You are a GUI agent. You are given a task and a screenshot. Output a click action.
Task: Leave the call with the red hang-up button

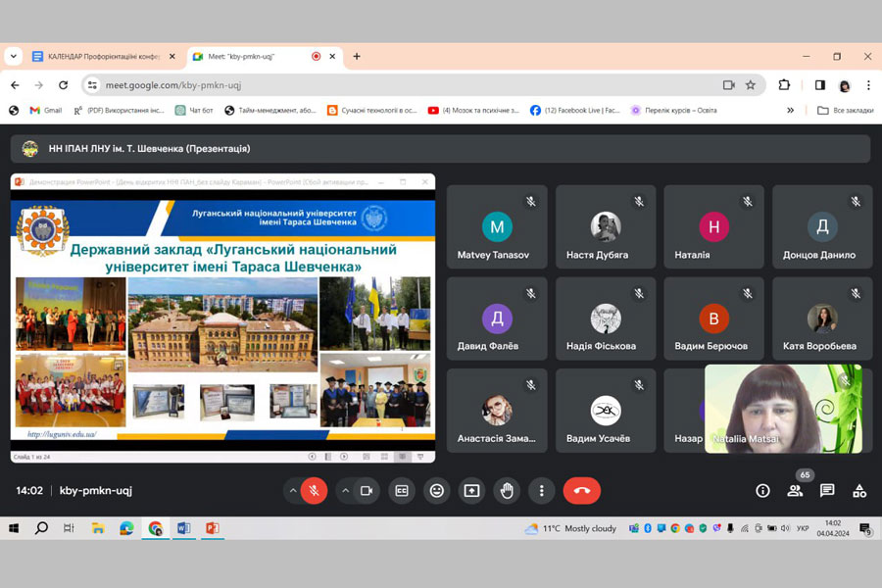point(581,491)
